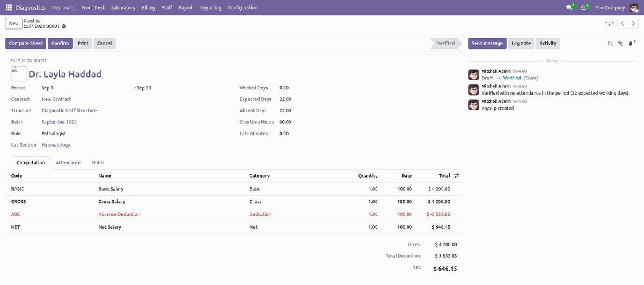This screenshot has width=644, height=285.
Task: Open Diagnostic Staff Structure link
Action: tap(69, 111)
